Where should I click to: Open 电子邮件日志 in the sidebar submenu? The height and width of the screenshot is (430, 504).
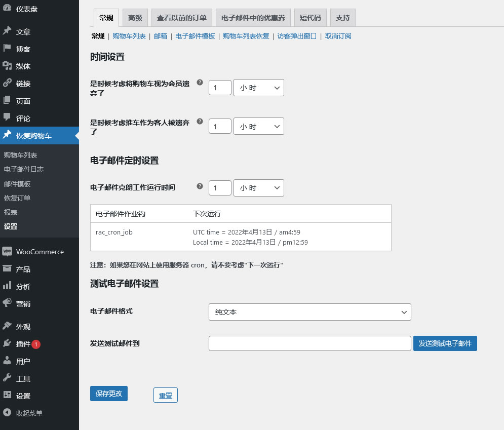[24, 169]
